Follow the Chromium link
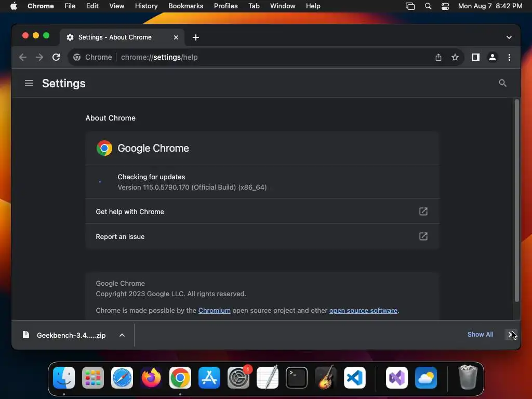 214,311
